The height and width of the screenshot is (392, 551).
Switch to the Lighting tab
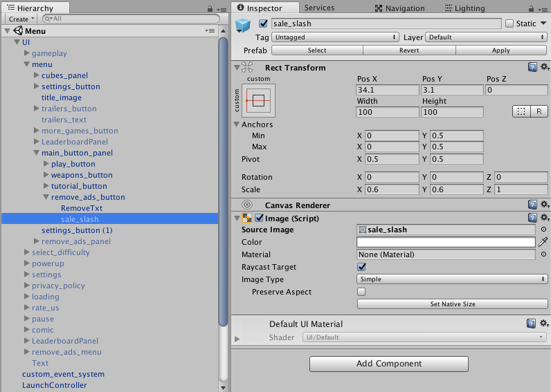click(x=464, y=8)
